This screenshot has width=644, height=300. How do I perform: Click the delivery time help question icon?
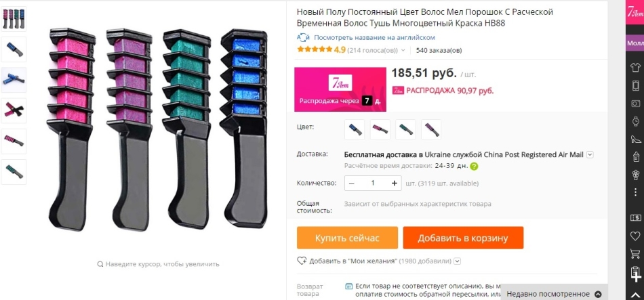[x=474, y=166]
